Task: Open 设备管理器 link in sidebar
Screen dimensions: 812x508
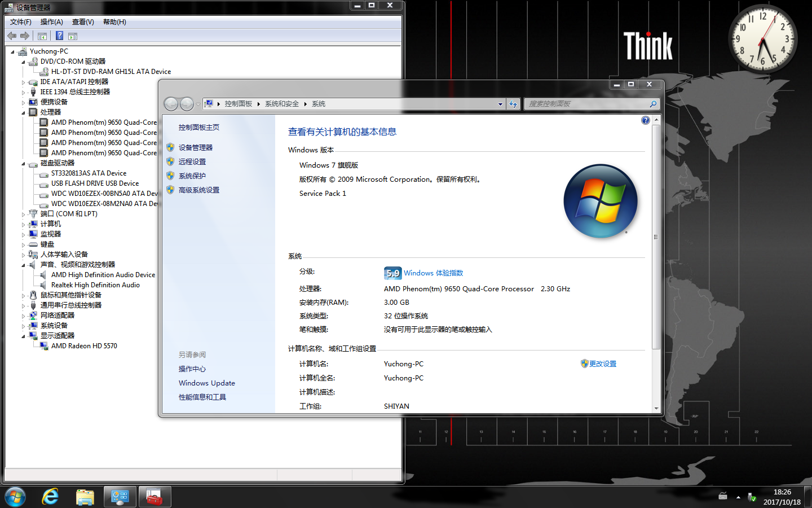Action: (x=196, y=147)
